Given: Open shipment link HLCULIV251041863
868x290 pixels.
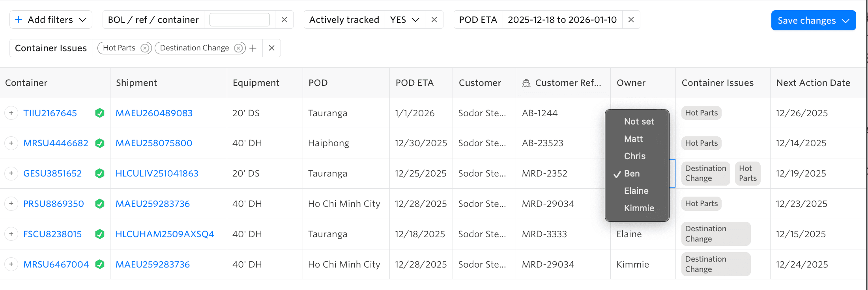Looking at the screenshot, I should tap(157, 173).
